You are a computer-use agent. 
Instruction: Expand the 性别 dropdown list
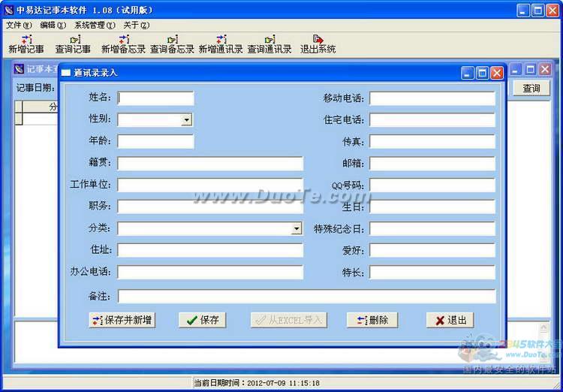(x=186, y=120)
